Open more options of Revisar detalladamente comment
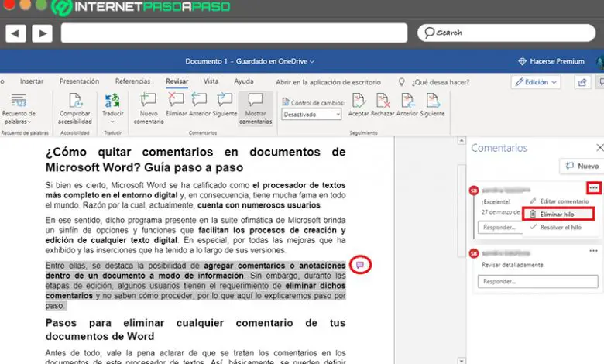This screenshot has height=364, width=604. click(594, 251)
